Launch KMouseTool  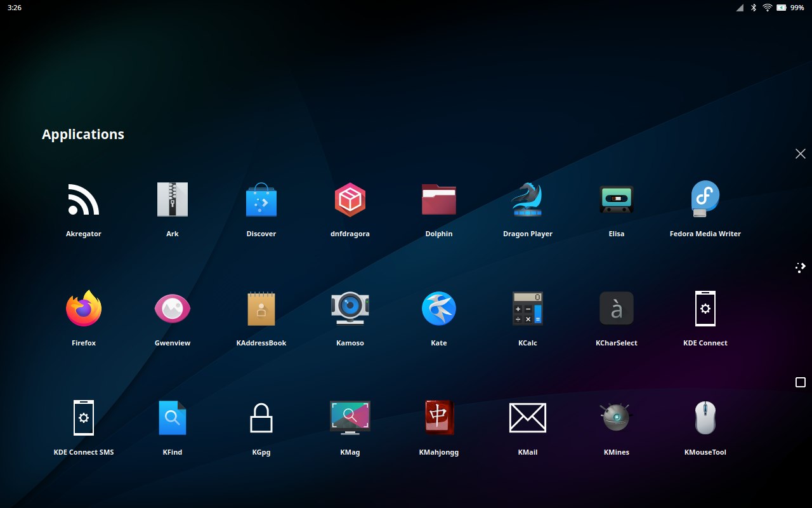coord(705,418)
